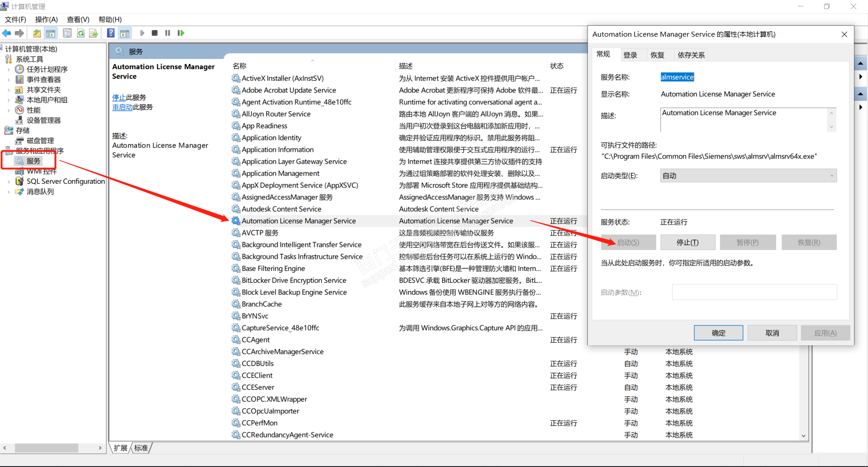Toggle the Show/Hide Action Pane toolbar icon
Screen dimensions: 868x467
pos(124,33)
